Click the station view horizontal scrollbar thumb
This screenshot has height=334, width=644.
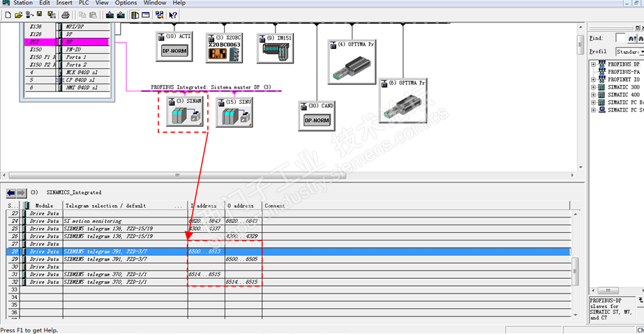pyautogui.click(x=177, y=175)
